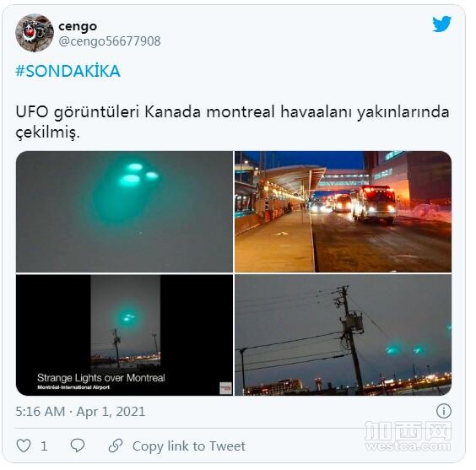Open the fire trucks airport photo
This screenshot has height=470, width=476.
343,212
